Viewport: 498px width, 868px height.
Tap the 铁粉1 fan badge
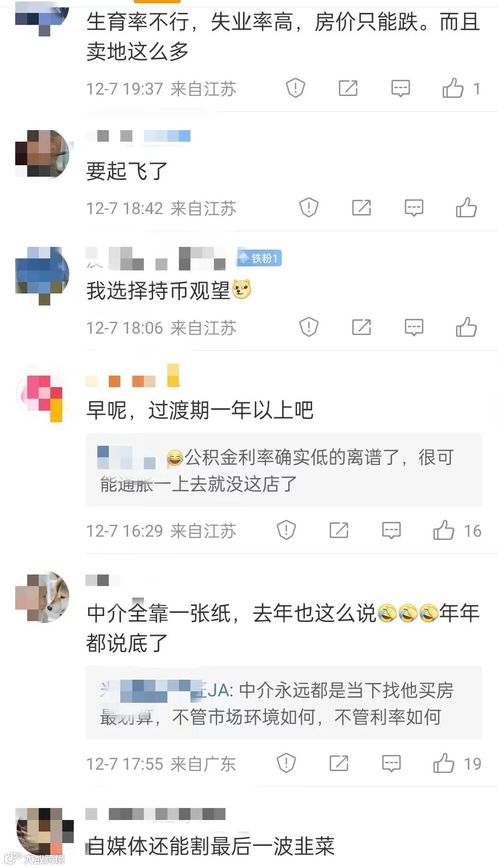pyautogui.click(x=259, y=258)
